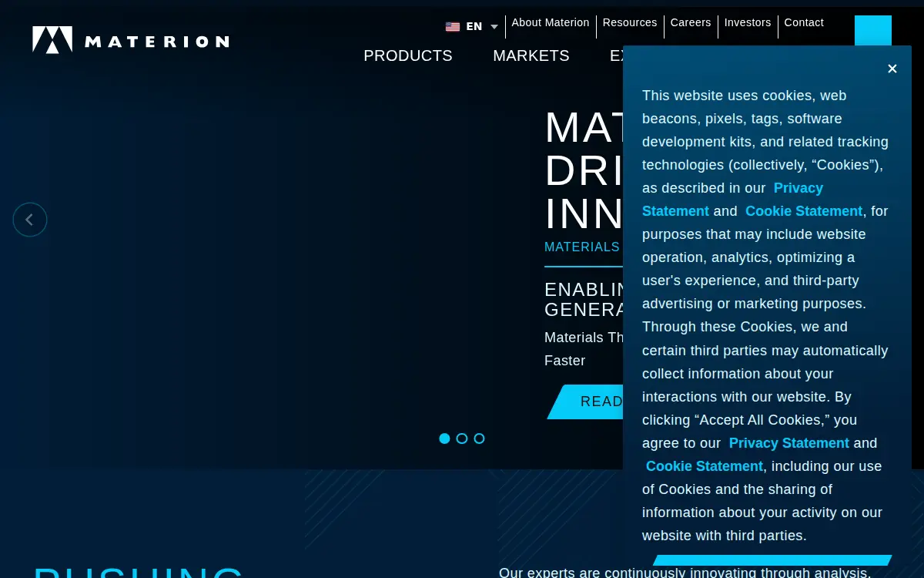Viewport: 924px width, 578px height.
Task: Expand the EN language dropdown arrow
Action: pyautogui.click(x=494, y=27)
